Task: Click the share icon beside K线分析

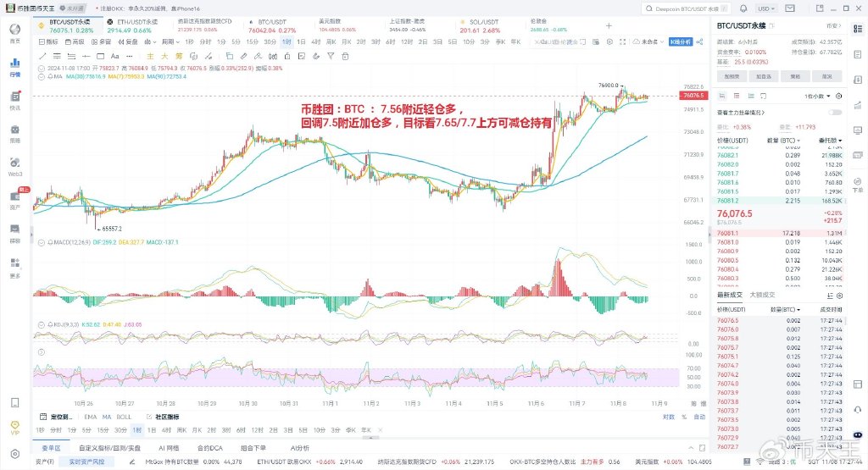Action: point(699,42)
